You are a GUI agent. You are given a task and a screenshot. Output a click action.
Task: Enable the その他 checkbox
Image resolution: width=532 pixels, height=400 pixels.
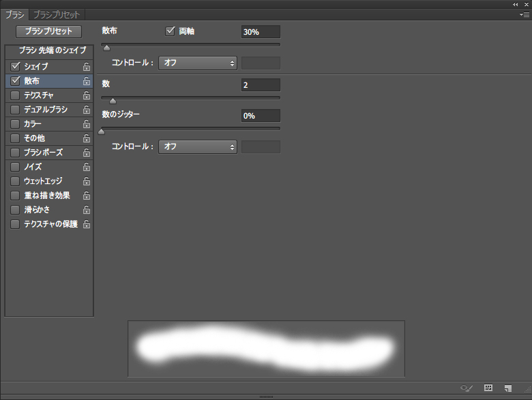[x=15, y=138]
